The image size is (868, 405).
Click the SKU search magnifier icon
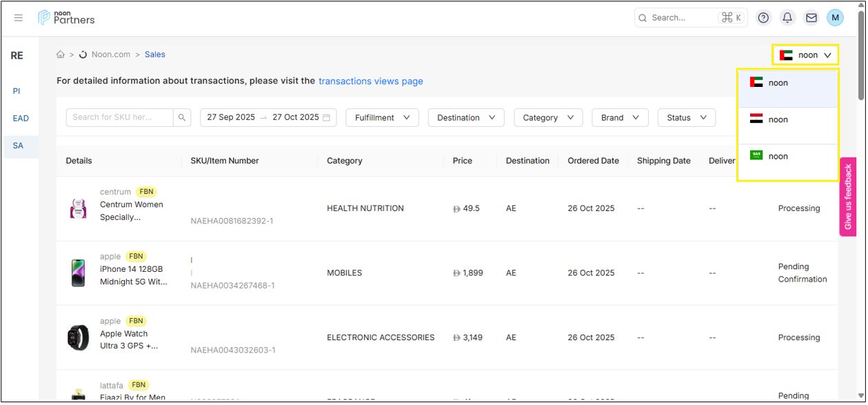[182, 118]
